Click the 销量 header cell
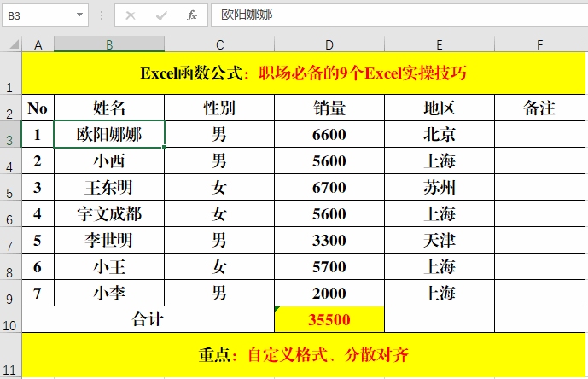The height and width of the screenshot is (379, 588). (329, 108)
